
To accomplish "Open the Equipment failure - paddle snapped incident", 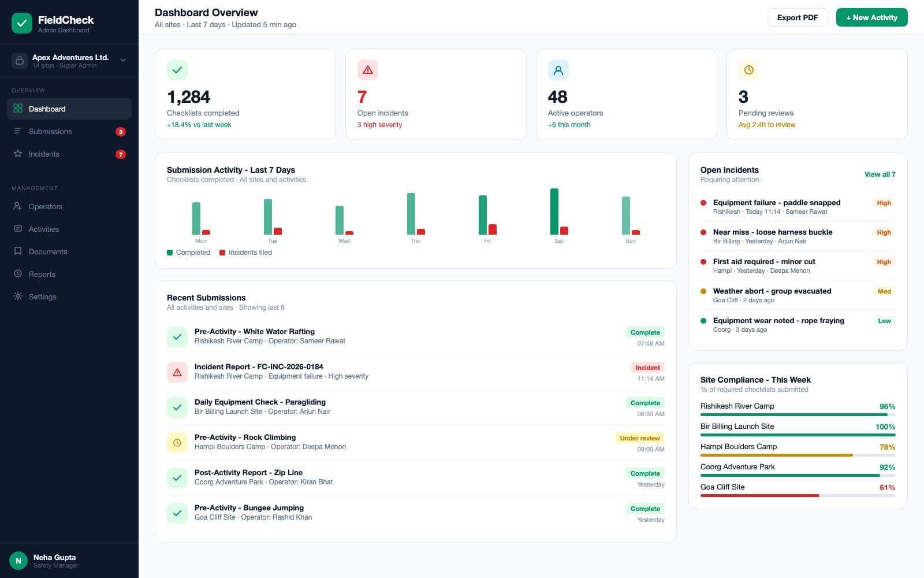I will [x=798, y=207].
